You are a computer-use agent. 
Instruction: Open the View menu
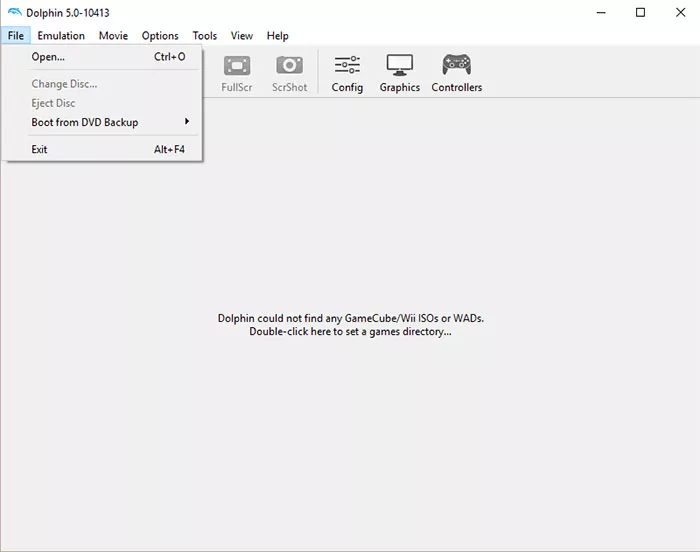point(242,35)
